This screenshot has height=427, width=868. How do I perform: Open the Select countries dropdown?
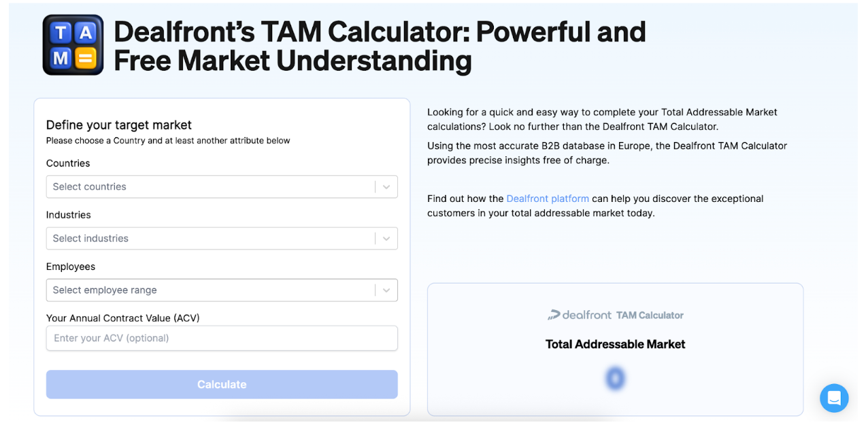click(204, 186)
